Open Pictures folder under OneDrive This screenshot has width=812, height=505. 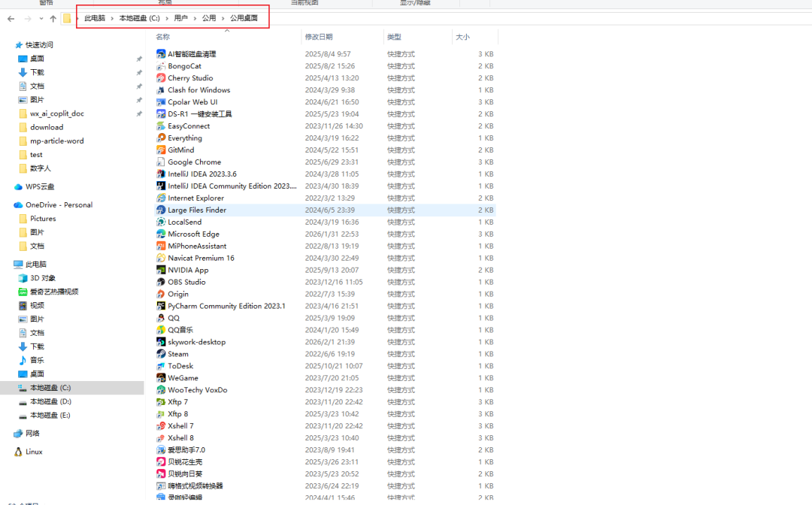(43, 219)
